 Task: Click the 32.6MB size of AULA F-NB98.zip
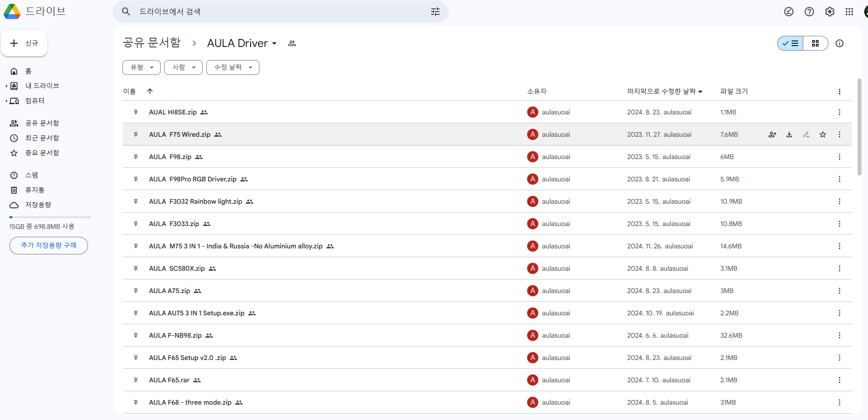pyautogui.click(x=731, y=335)
